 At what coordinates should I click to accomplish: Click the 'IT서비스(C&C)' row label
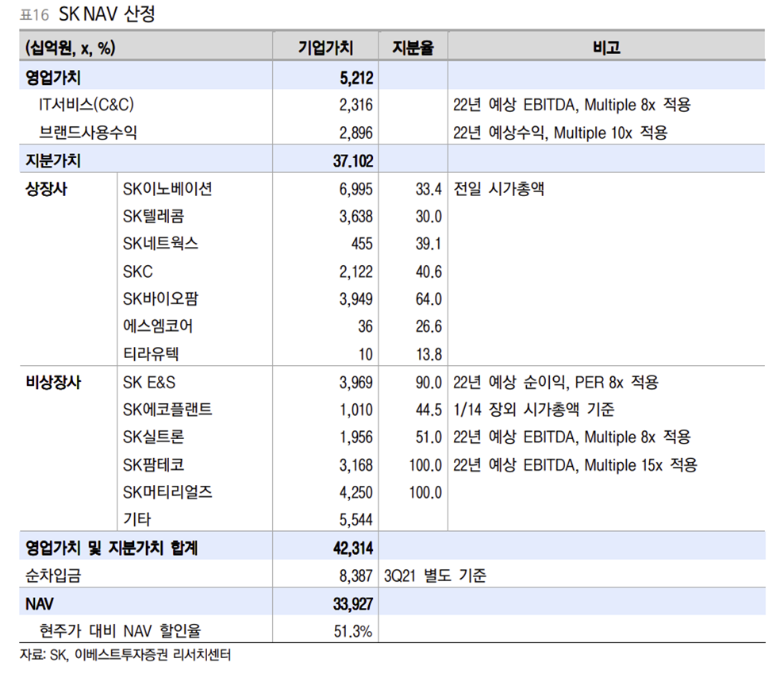coord(86,105)
